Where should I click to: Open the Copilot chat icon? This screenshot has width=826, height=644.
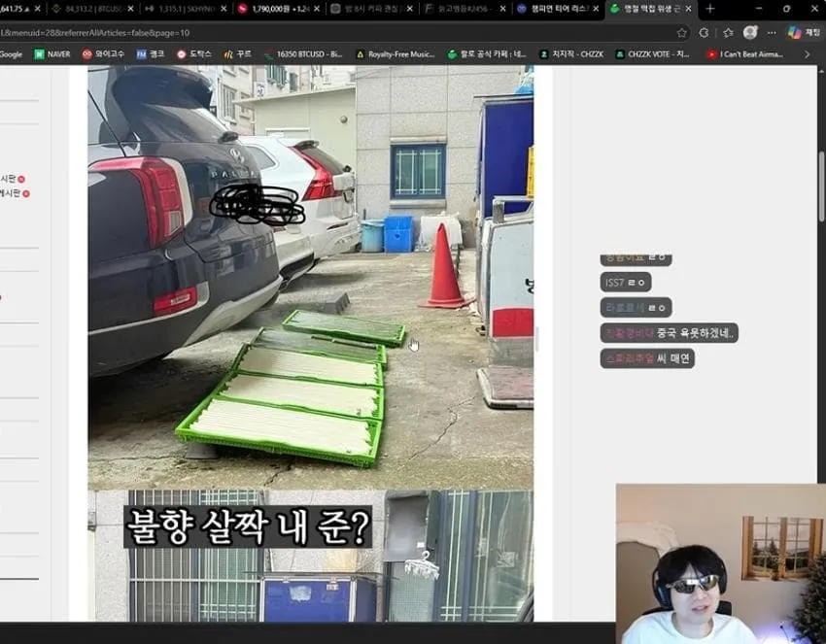click(x=804, y=33)
